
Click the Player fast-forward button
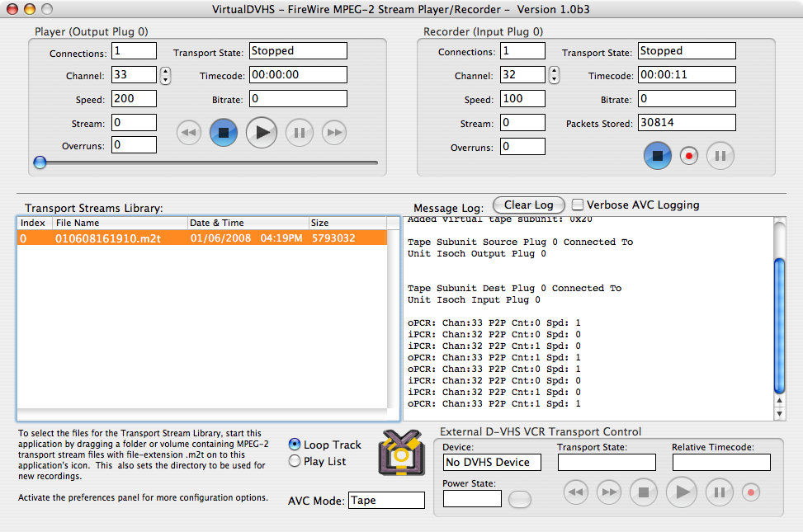coord(334,133)
